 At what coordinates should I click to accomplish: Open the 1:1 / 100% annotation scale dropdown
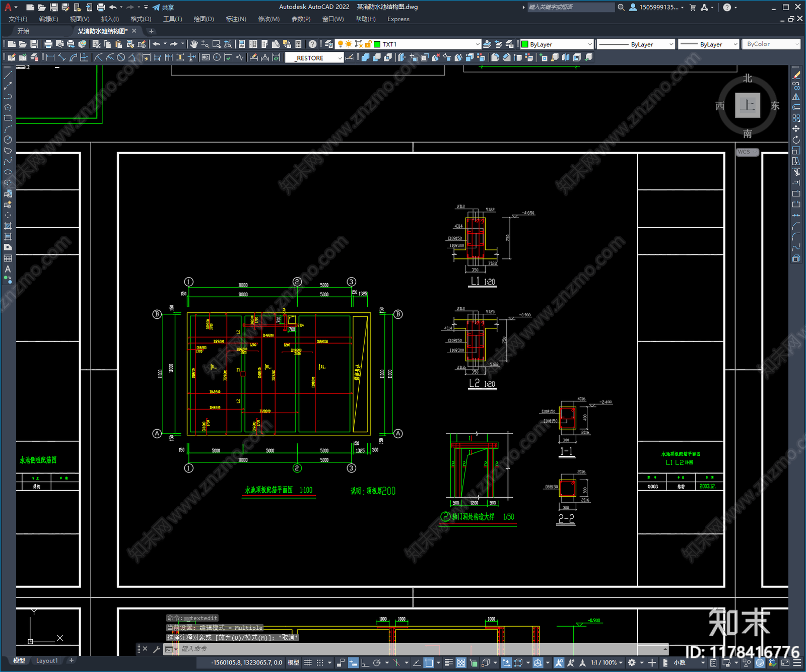[607, 662]
